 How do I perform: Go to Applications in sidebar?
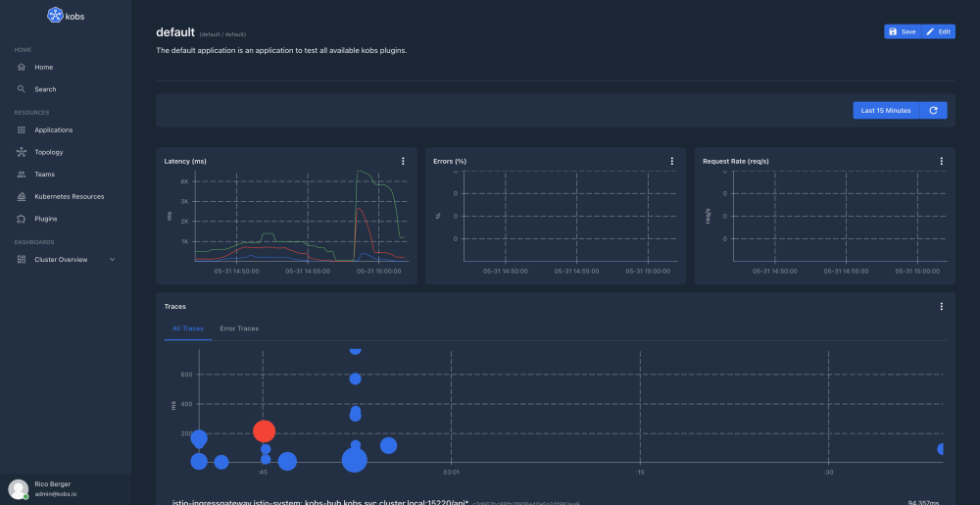coord(53,129)
